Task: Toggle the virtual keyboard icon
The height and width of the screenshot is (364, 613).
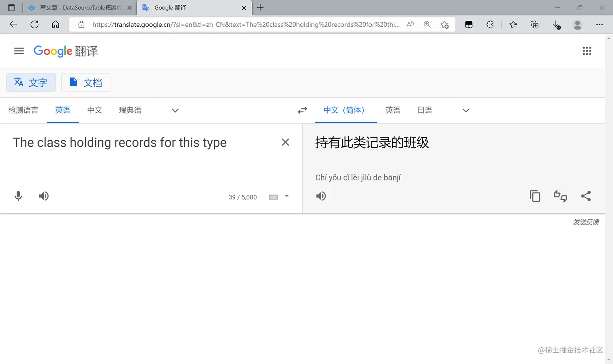Action: (274, 197)
